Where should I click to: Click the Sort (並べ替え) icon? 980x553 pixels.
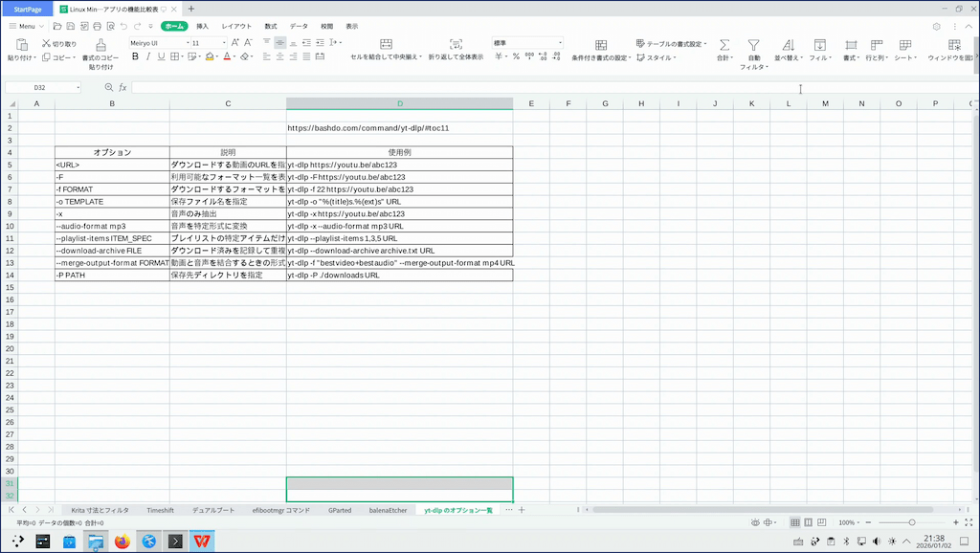[787, 45]
